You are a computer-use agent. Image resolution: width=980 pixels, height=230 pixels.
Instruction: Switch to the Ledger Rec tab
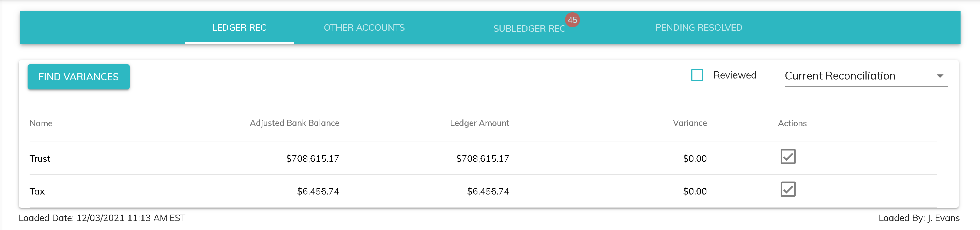(239, 28)
